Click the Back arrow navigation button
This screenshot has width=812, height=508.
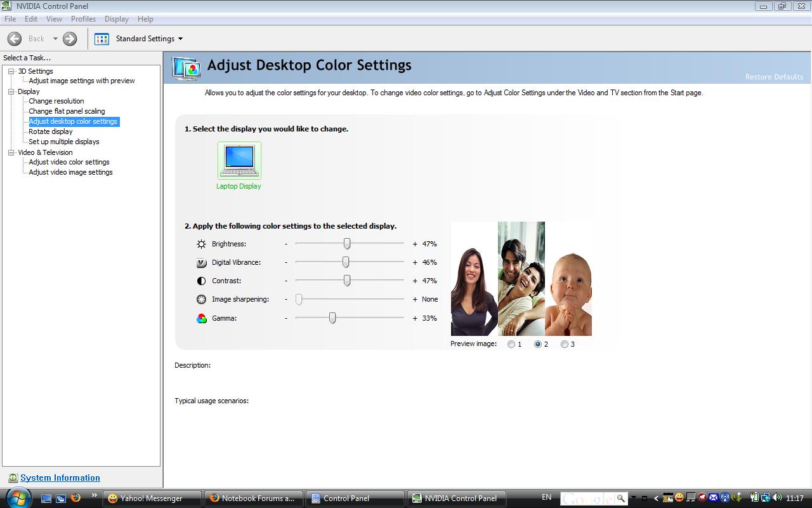(15, 39)
